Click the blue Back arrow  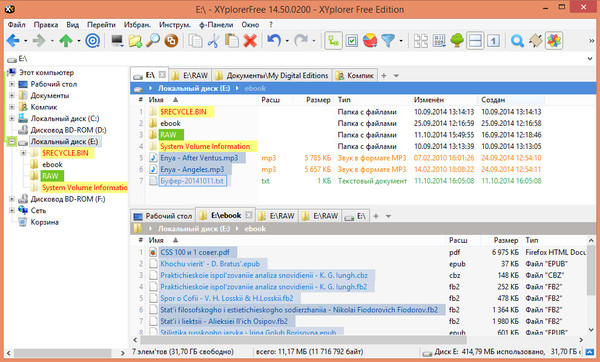[x=13, y=41]
